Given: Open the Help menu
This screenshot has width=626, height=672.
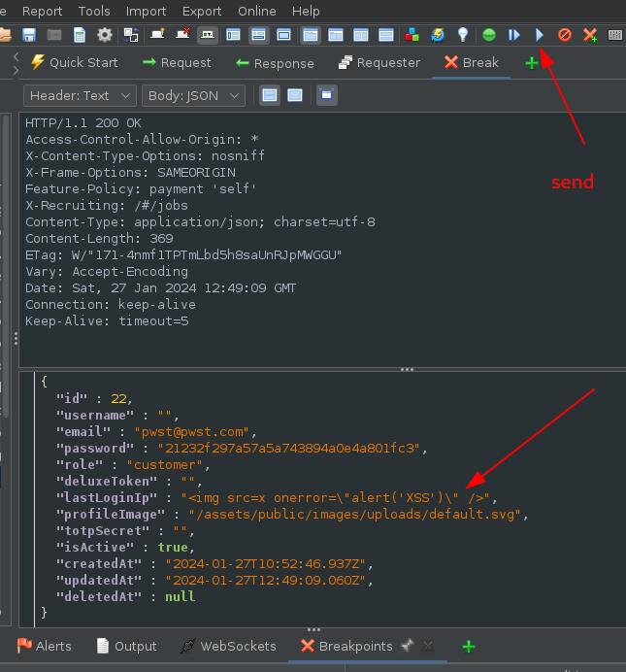Looking at the screenshot, I should pos(306,11).
